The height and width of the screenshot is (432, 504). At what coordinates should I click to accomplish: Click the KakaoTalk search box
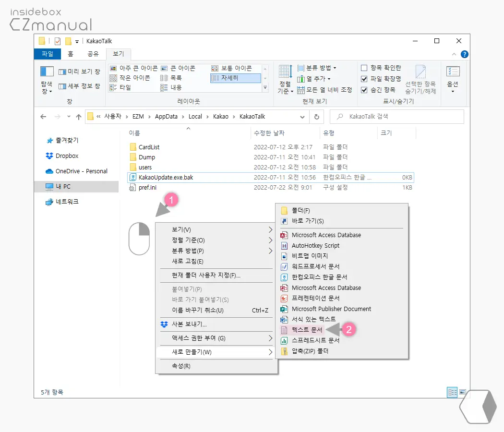tap(397, 117)
